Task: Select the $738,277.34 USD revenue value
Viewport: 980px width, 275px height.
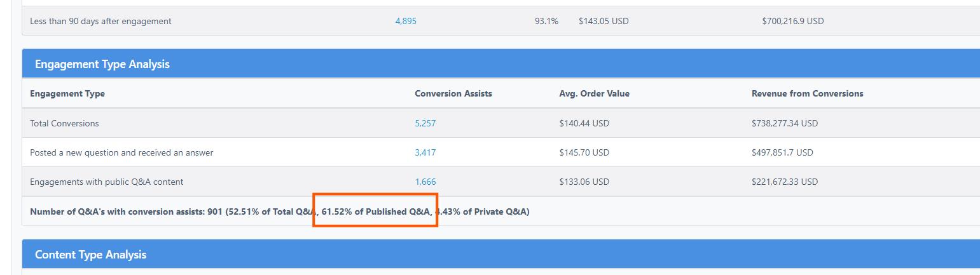Action: point(784,123)
